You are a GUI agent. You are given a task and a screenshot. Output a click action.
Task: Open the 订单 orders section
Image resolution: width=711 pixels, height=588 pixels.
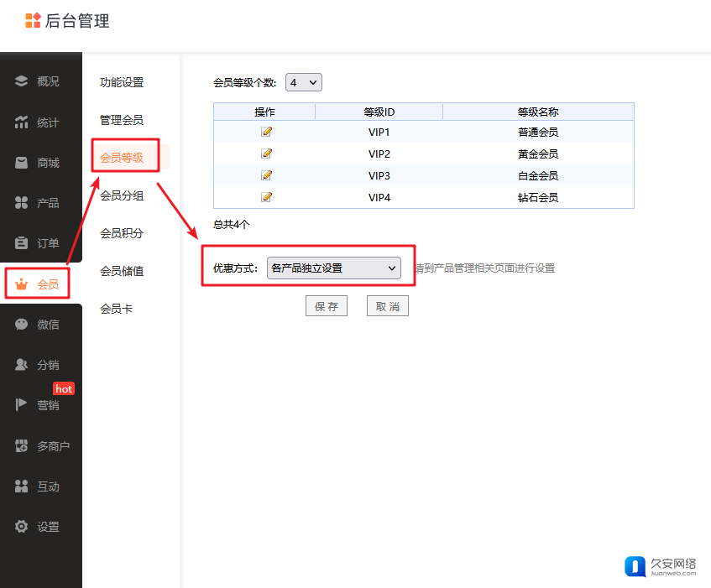[39, 243]
